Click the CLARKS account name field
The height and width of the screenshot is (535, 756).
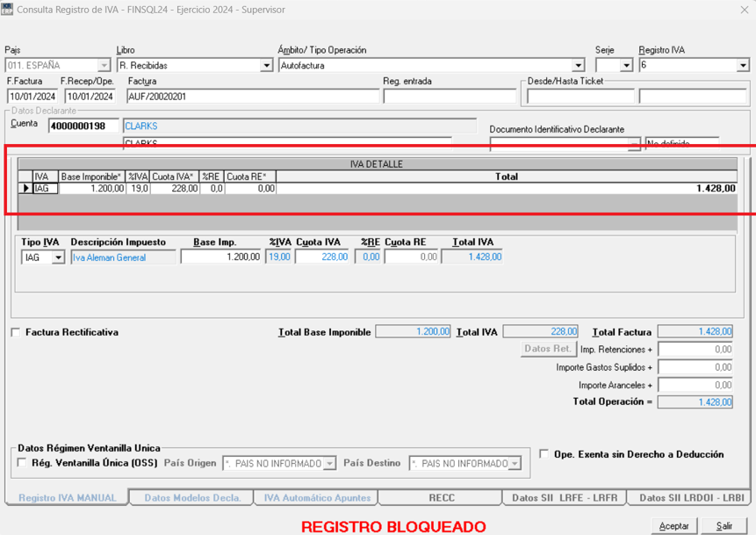[x=300, y=126]
